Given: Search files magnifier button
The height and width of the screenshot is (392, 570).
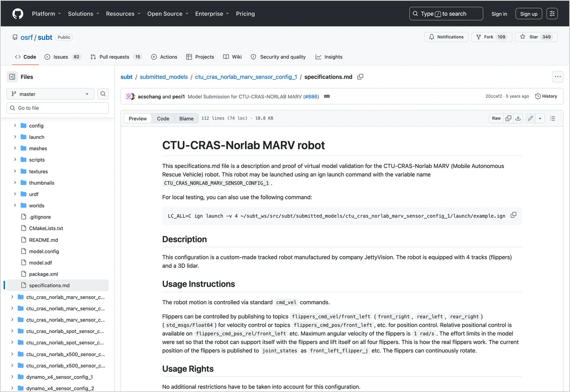Looking at the screenshot, I should [x=103, y=94].
